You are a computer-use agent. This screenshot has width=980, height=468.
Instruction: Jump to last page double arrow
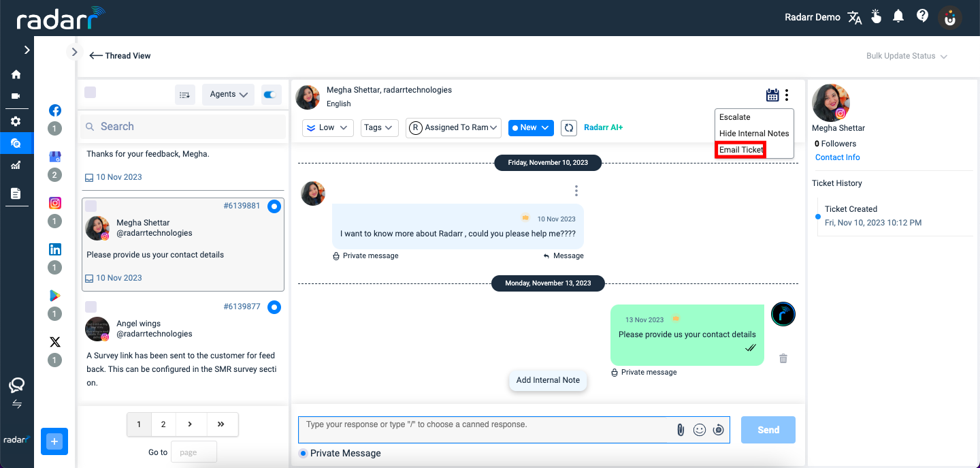coord(221,424)
